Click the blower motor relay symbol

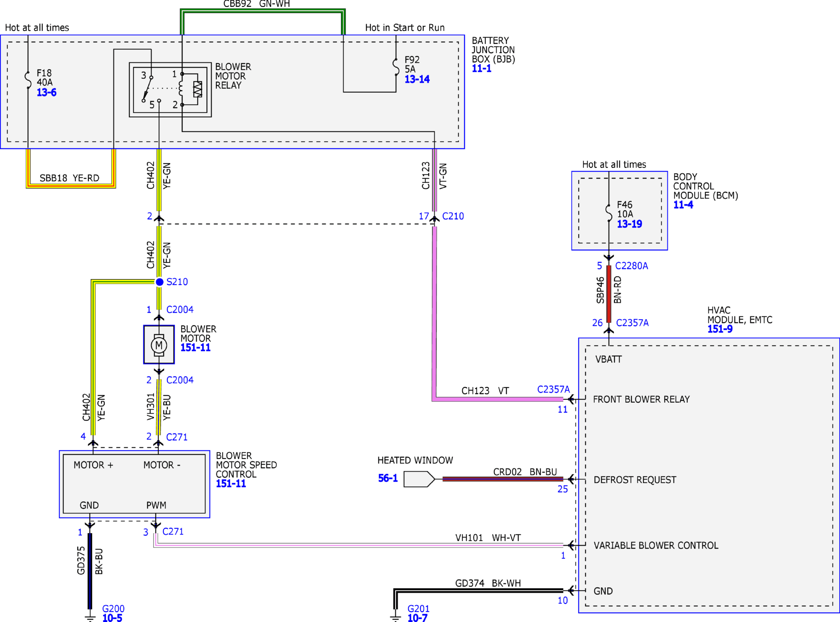pyautogui.click(x=170, y=90)
